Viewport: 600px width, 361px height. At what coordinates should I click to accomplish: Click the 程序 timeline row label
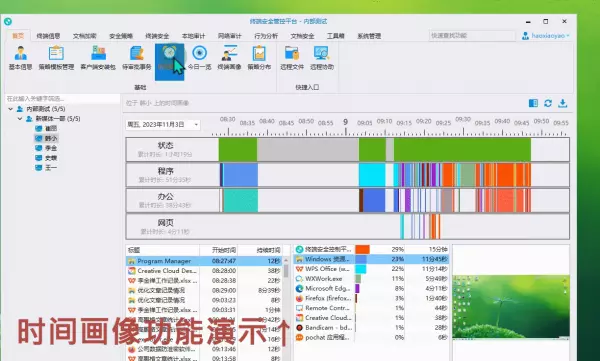click(x=165, y=171)
